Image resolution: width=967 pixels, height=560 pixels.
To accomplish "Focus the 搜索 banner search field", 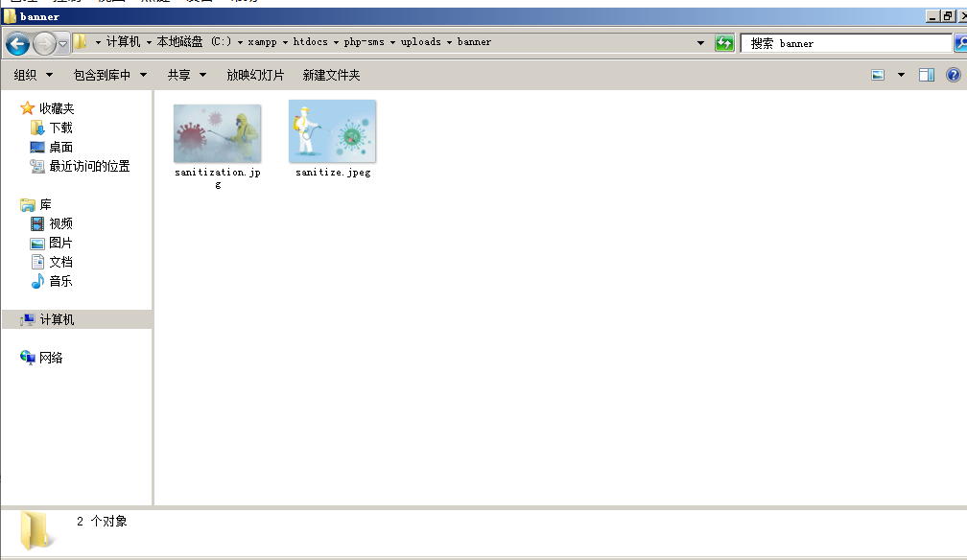I will coord(846,43).
